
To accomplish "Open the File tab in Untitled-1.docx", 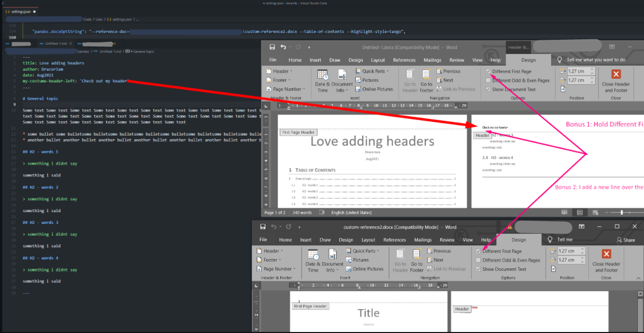I will 273,60.
